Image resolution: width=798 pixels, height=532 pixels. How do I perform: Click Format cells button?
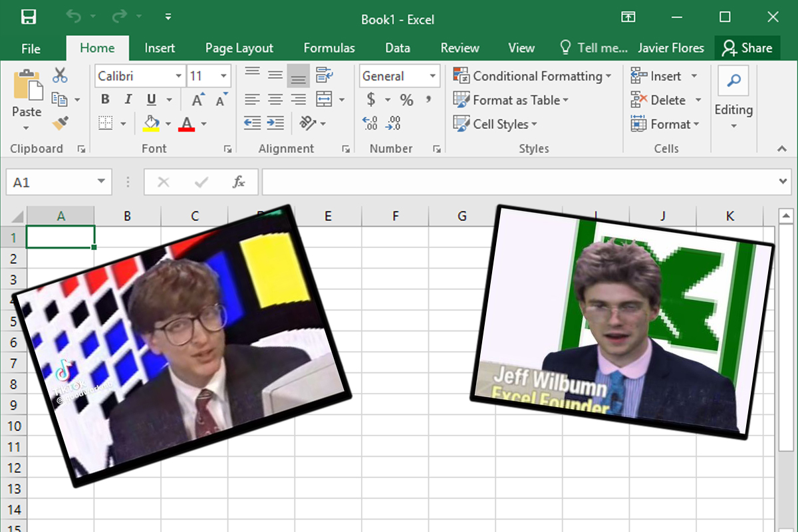click(x=665, y=124)
